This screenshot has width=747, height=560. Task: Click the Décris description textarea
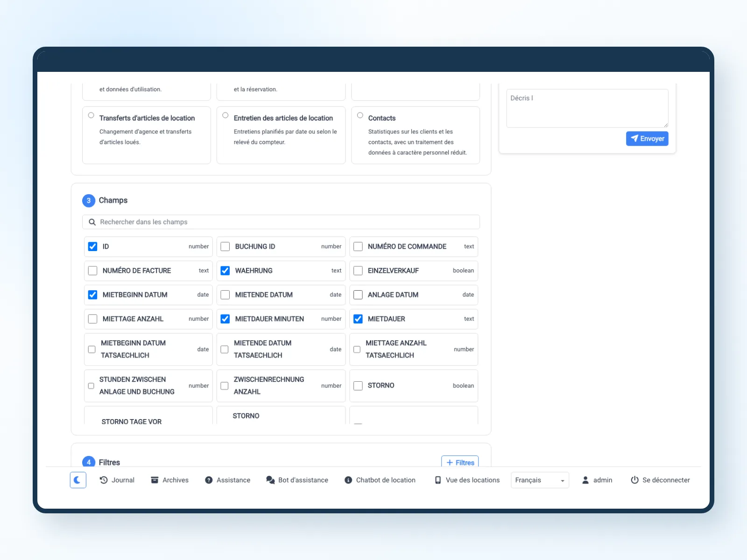click(x=587, y=108)
